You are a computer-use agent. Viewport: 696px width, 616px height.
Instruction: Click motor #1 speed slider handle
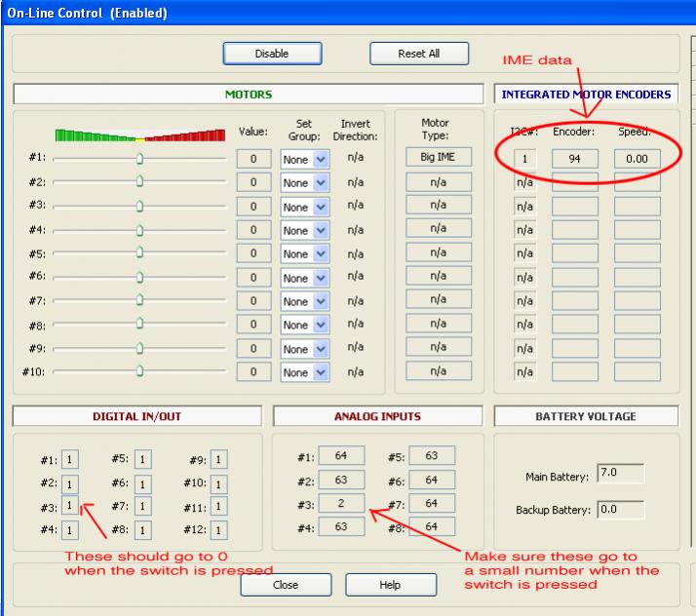[139, 157]
